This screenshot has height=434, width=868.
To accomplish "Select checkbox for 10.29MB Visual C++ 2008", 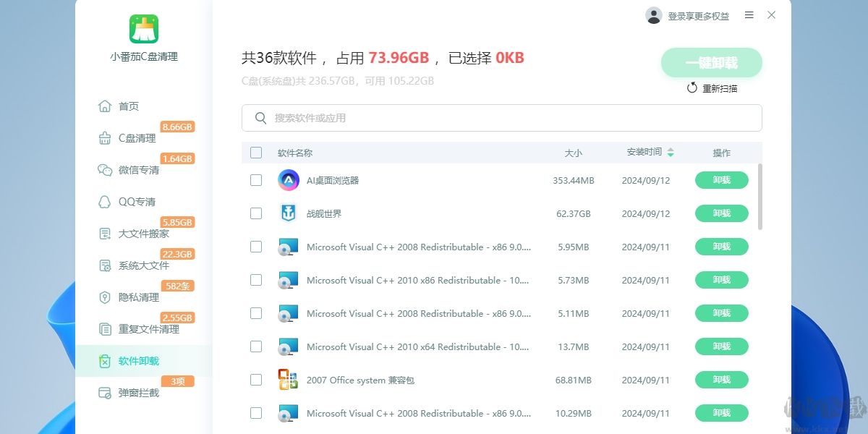I will point(256,413).
